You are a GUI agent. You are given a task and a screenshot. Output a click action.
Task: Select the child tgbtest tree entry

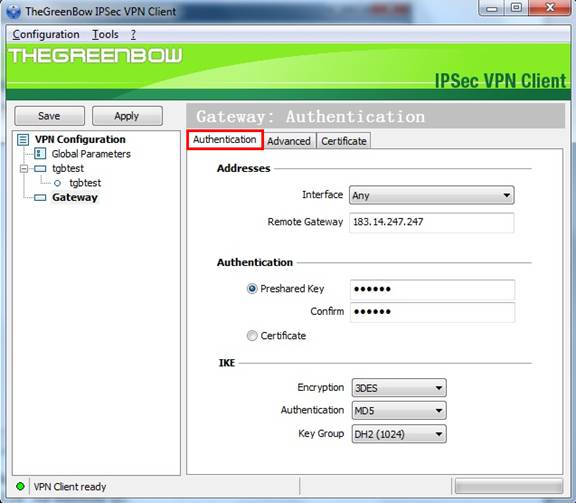85,183
